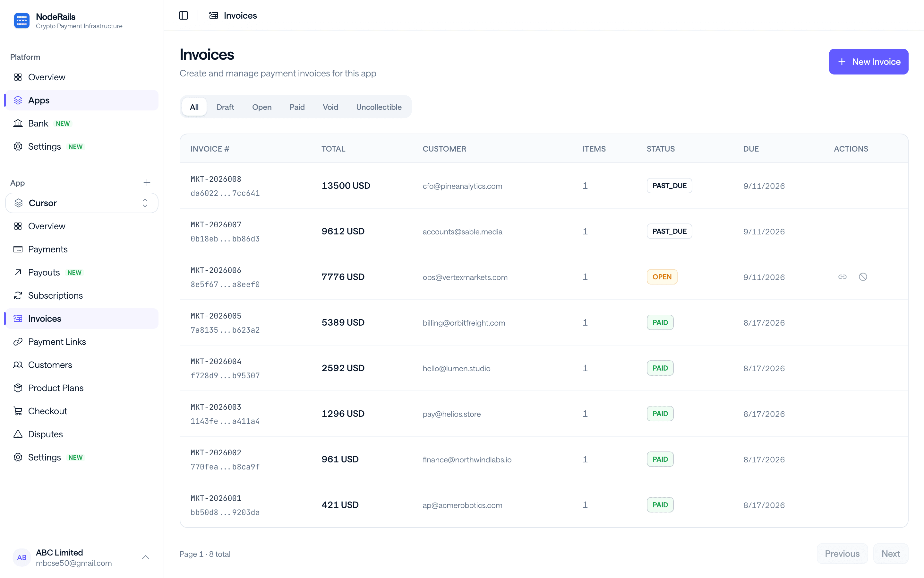Open the Customers page
Screen dimensions: 924x578
pos(82,365)
